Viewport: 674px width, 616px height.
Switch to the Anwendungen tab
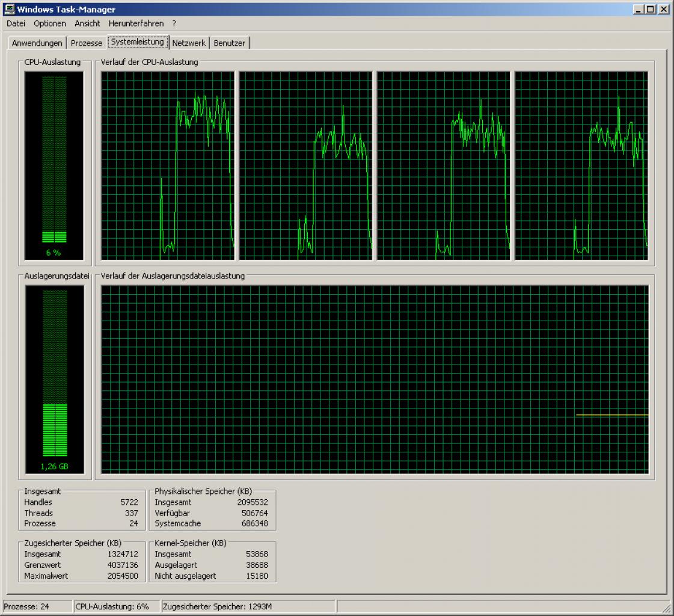tap(37, 43)
